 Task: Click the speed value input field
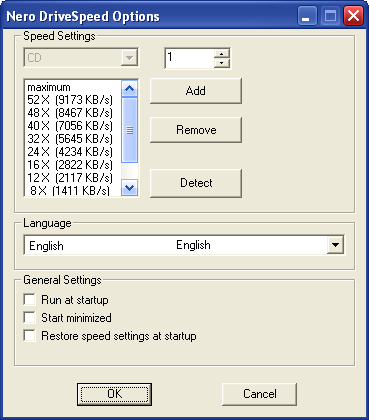pyautogui.click(x=189, y=58)
